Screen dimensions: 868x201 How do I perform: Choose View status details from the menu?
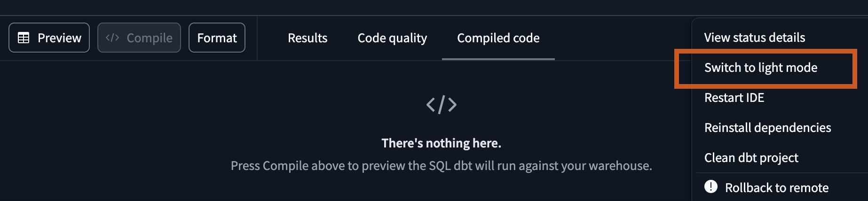point(754,38)
